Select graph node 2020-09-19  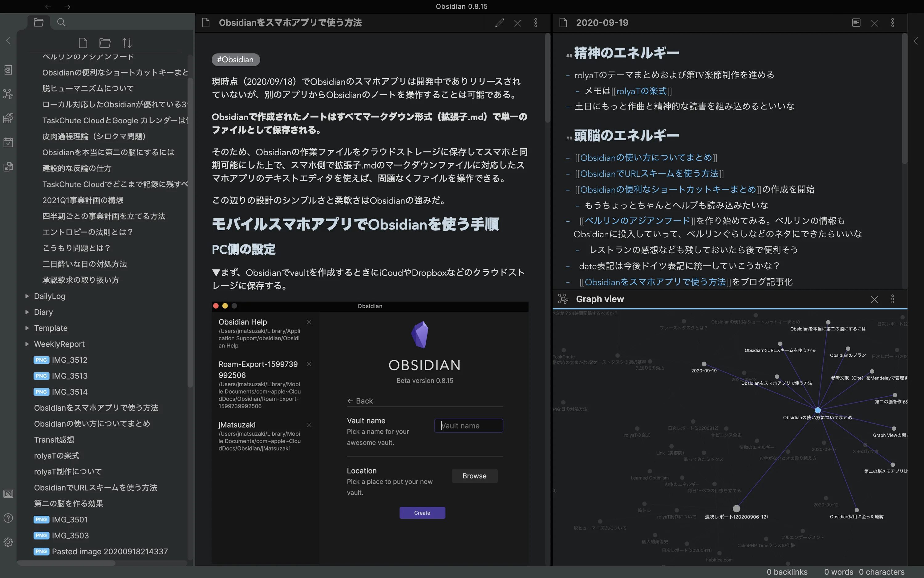pyautogui.click(x=704, y=364)
